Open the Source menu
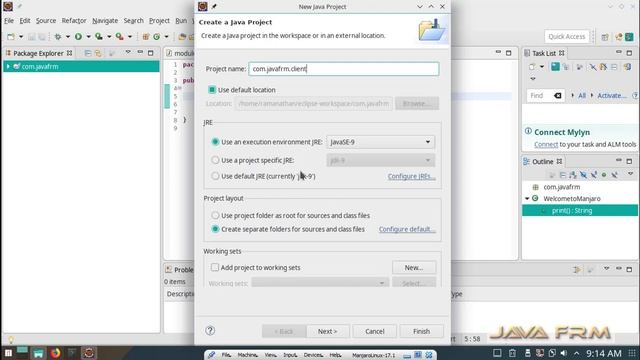The width and height of the screenshot is (640, 360). [46, 20]
